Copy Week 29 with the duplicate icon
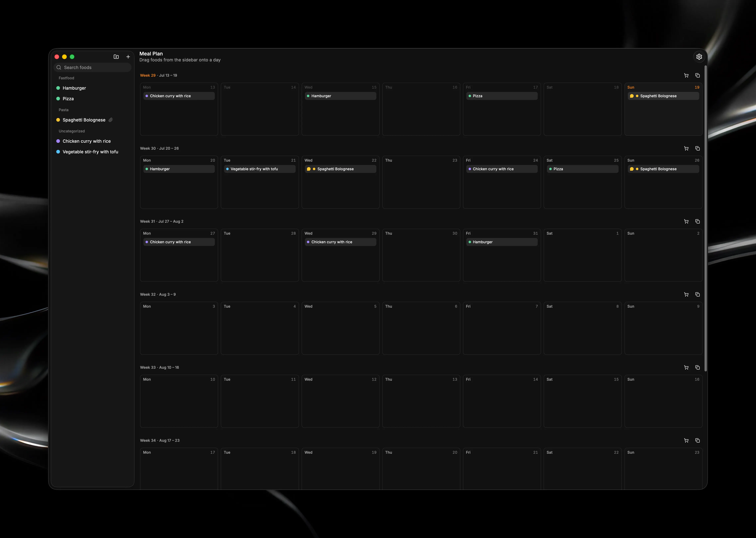Image resolution: width=756 pixels, height=538 pixels. 697,76
